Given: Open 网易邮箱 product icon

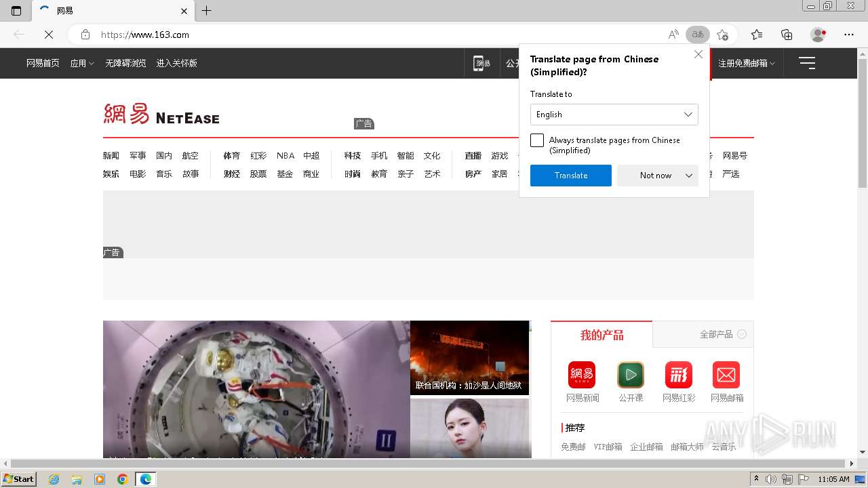Looking at the screenshot, I should coord(726,375).
